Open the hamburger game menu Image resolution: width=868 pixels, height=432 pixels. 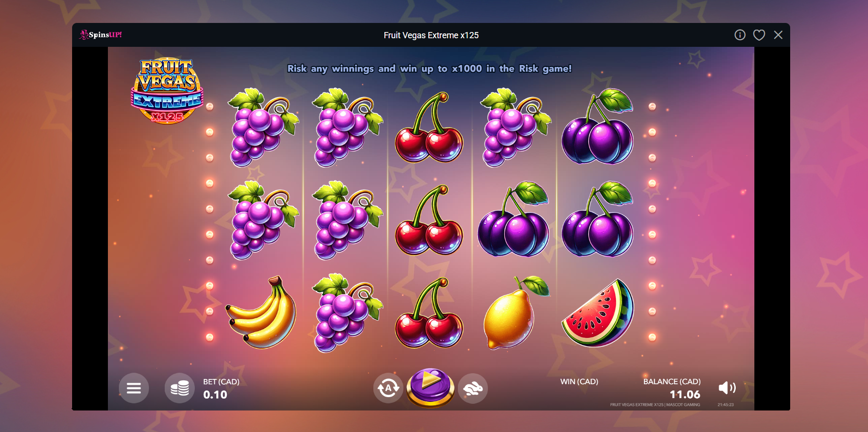pos(134,388)
